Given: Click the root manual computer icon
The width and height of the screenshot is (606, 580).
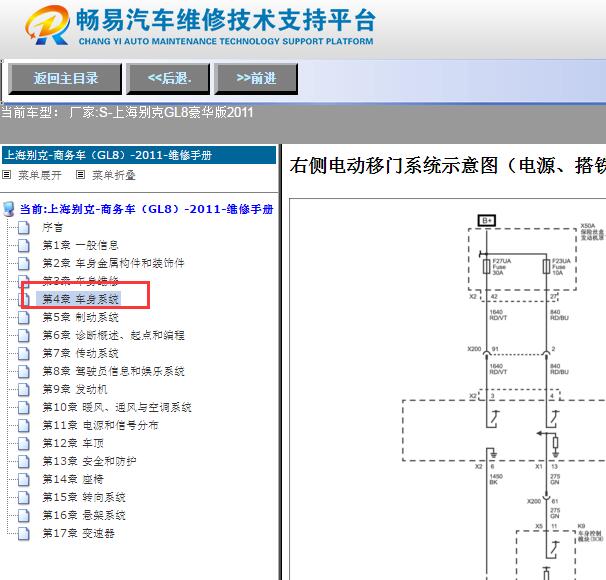Looking at the screenshot, I should pos(9,209).
